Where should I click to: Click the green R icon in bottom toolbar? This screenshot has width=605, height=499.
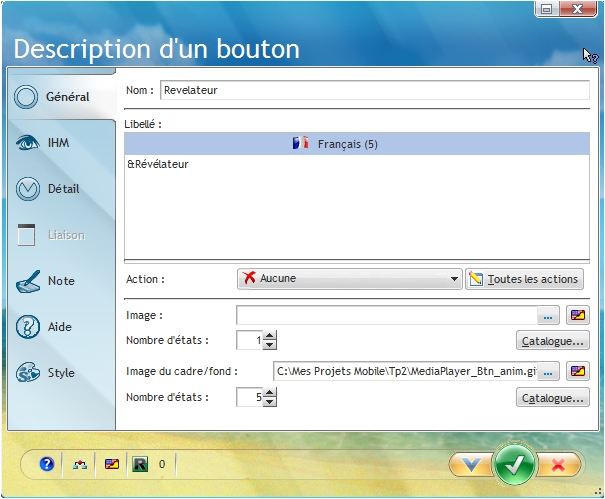[x=140, y=464]
